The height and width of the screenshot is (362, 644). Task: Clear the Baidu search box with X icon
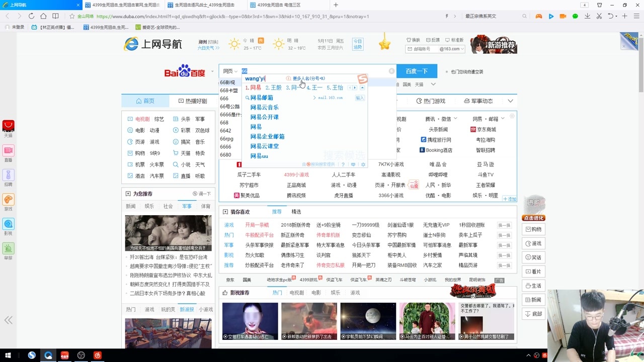[x=391, y=71]
